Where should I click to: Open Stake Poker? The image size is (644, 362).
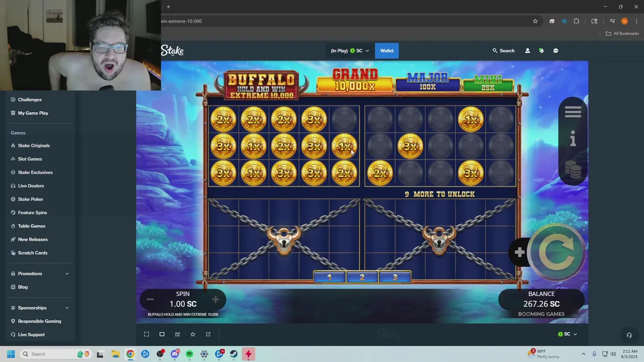[30, 199]
